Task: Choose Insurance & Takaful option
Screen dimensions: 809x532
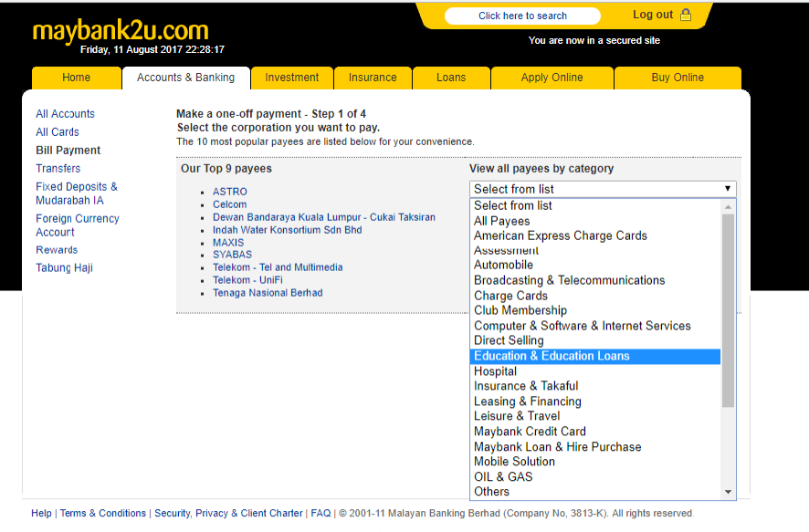Action: 595,386
